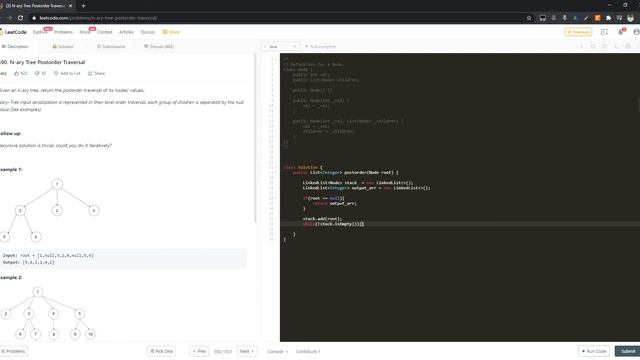
Task: Click the Premium button
Action: click(578, 32)
